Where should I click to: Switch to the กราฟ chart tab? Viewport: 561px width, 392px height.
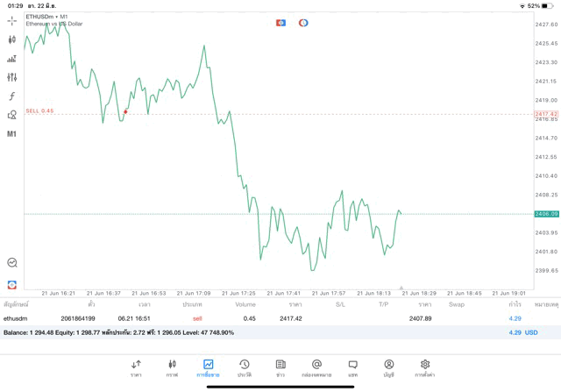(x=172, y=367)
